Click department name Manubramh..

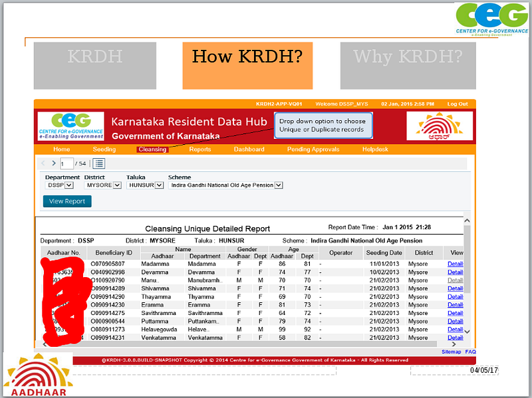tap(205, 280)
